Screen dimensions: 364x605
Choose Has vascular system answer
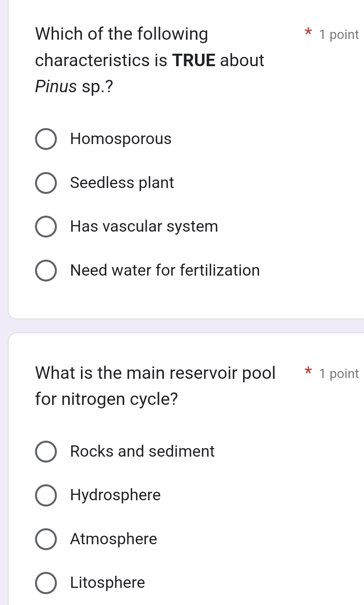46,227
